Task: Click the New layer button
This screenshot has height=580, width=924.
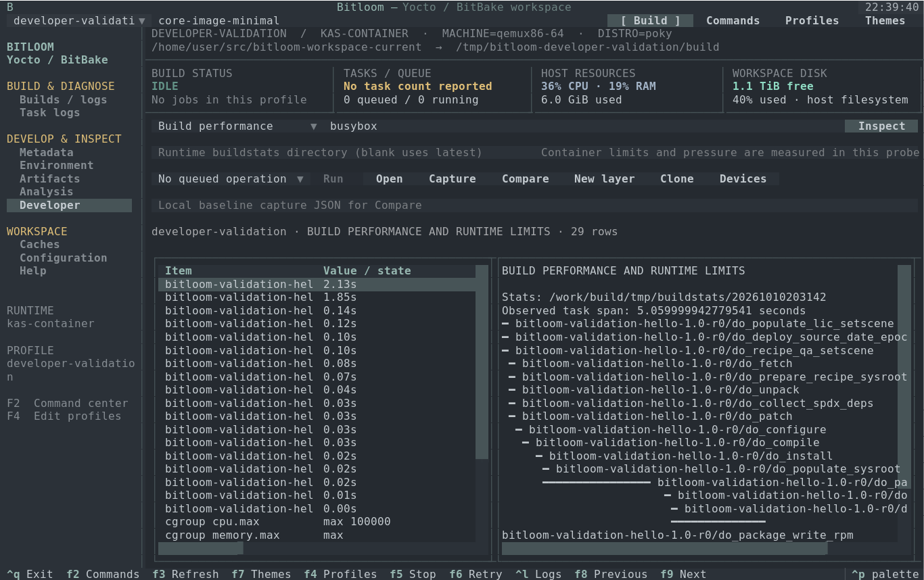Action: 604,179
